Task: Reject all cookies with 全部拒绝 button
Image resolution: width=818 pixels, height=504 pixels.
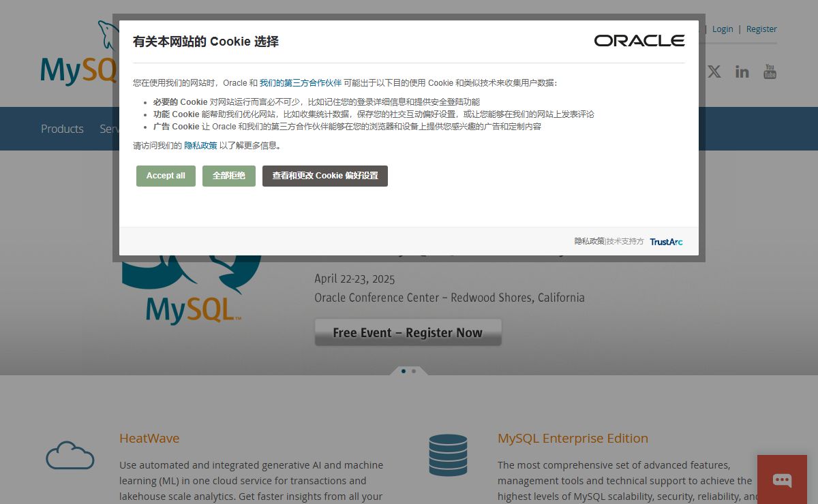Action: (229, 176)
